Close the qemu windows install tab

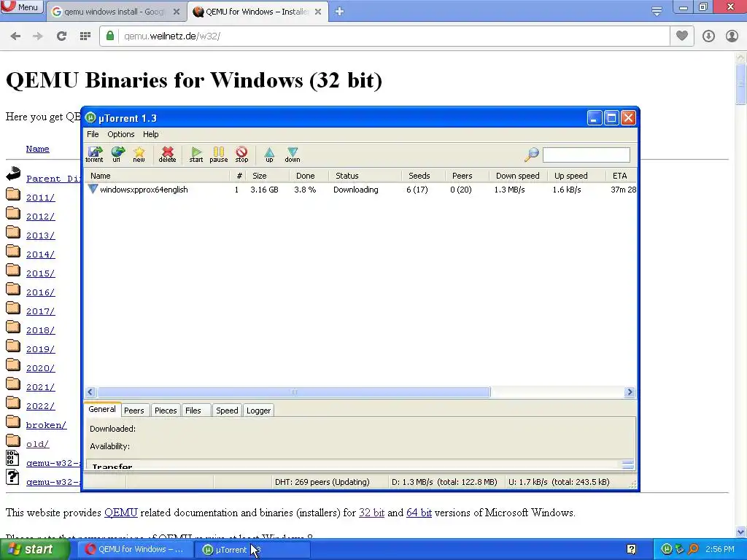click(x=177, y=12)
